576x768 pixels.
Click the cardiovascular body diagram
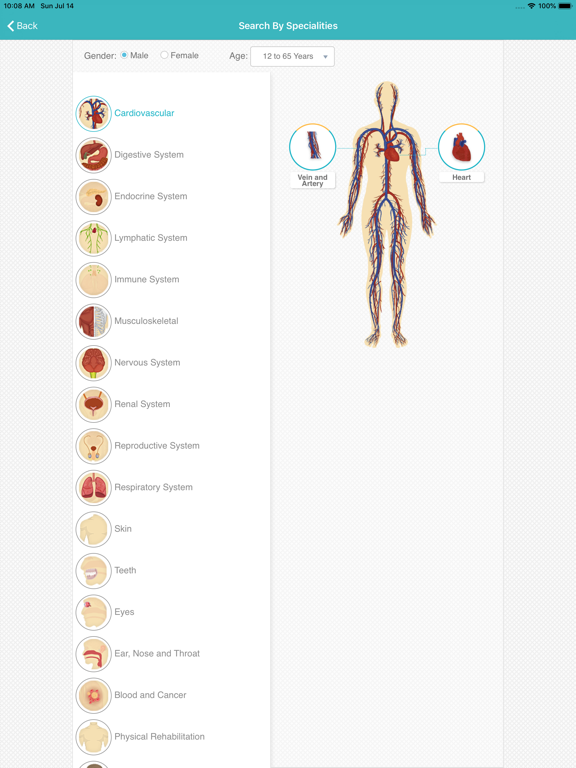click(x=387, y=215)
